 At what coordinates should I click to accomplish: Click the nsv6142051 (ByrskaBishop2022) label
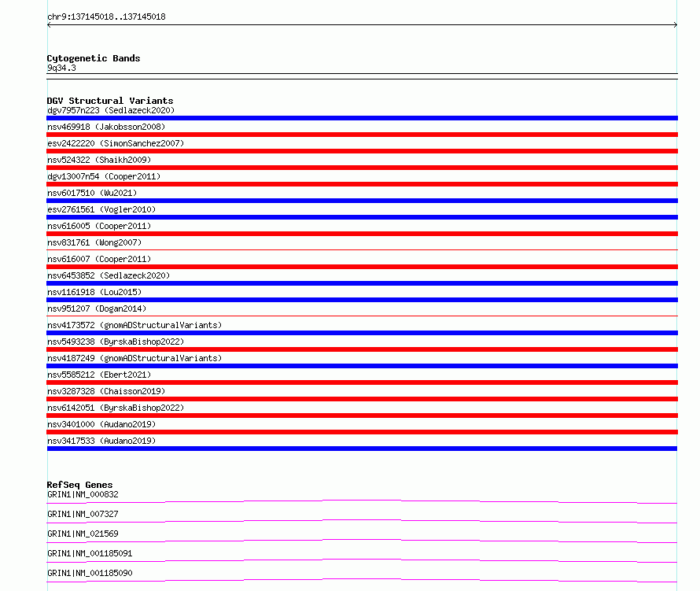click(116, 408)
